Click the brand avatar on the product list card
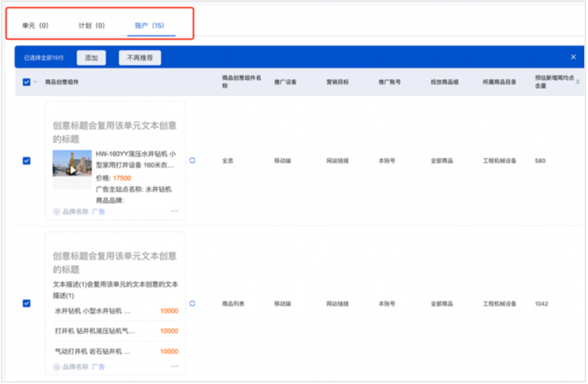Image resolution: width=588 pixels, height=384 pixels. click(x=57, y=367)
